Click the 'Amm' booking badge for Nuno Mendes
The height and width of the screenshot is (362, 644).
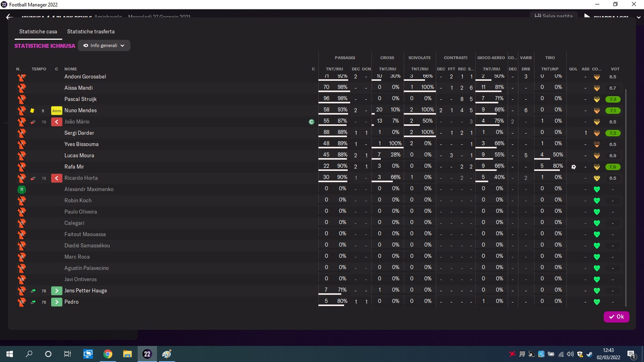tap(57, 111)
